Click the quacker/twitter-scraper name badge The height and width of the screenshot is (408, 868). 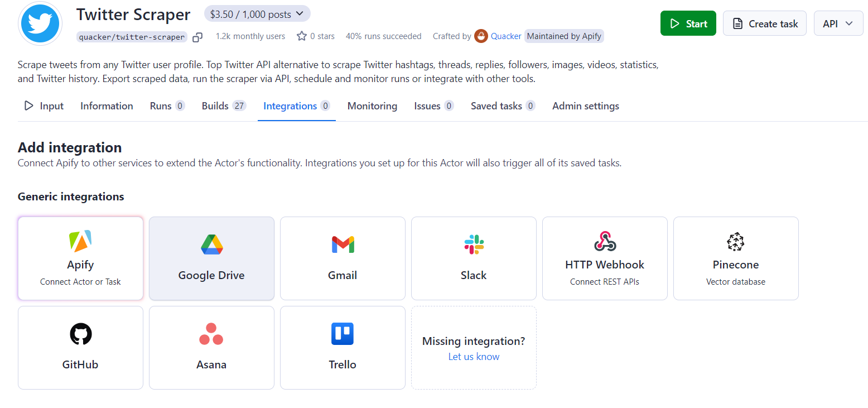point(132,37)
